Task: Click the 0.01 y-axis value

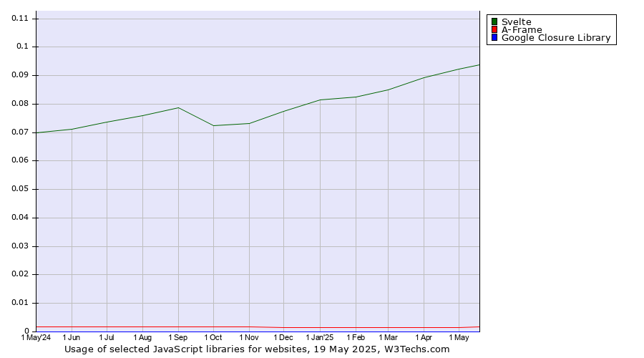Action: pos(20,303)
